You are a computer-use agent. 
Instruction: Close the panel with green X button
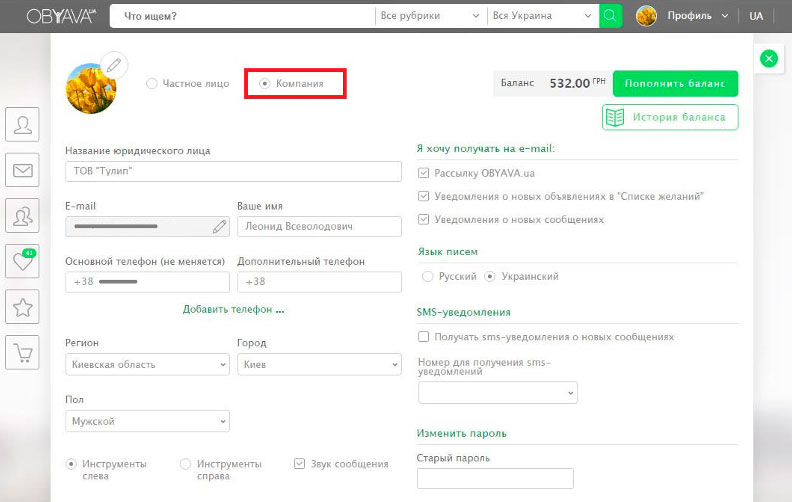(768, 59)
